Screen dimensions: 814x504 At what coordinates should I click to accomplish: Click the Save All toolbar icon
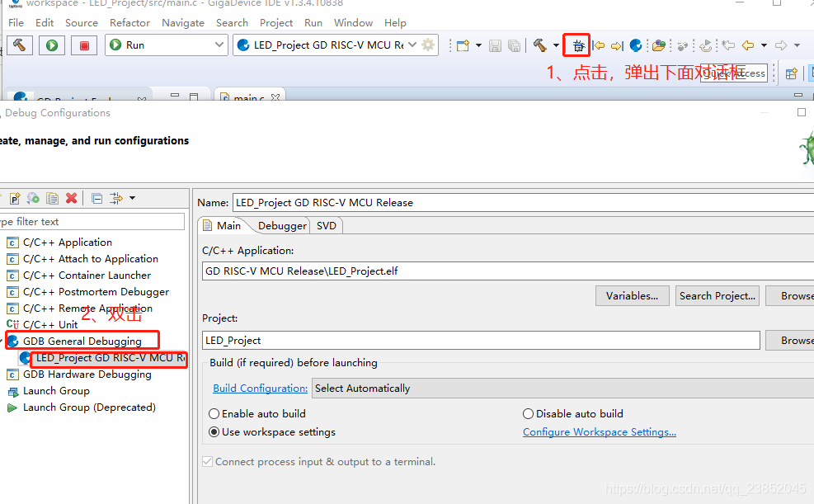click(514, 45)
